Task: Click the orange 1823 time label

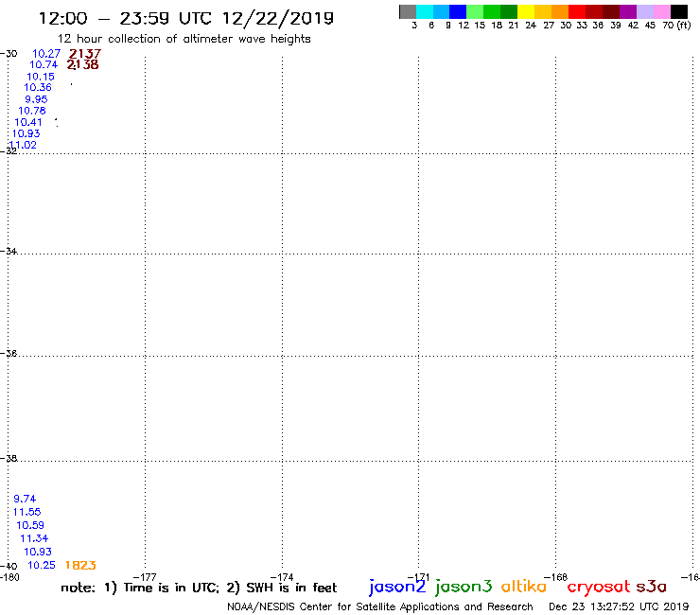Action: coord(80,566)
